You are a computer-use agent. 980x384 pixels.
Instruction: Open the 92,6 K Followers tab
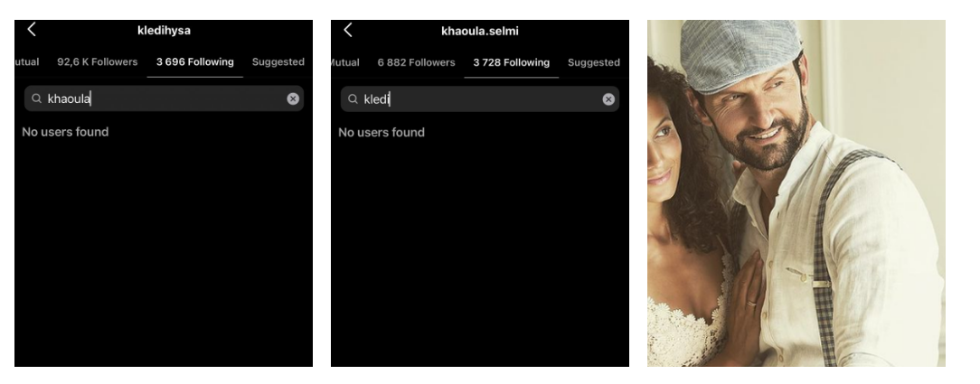98,61
